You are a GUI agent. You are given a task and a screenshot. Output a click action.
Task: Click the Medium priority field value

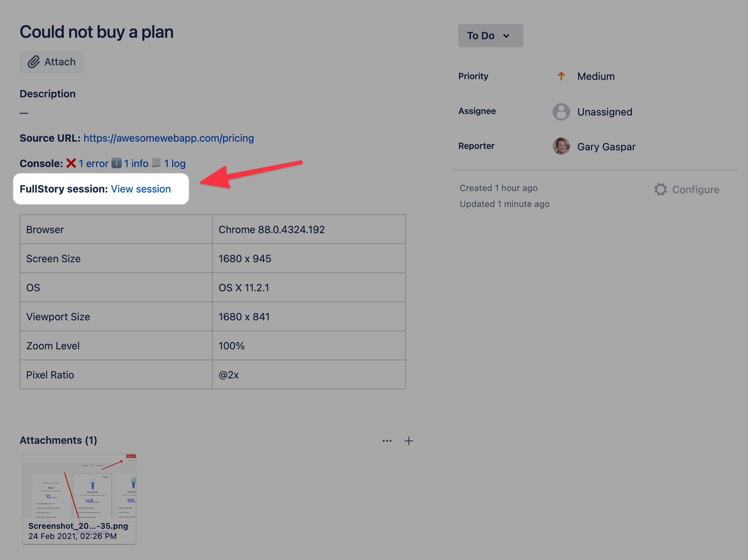click(596, 76)
